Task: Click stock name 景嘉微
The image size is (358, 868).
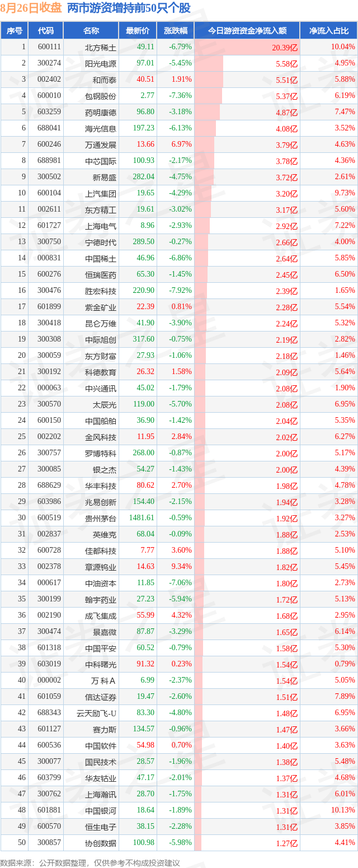Action: tap(105, 632)
